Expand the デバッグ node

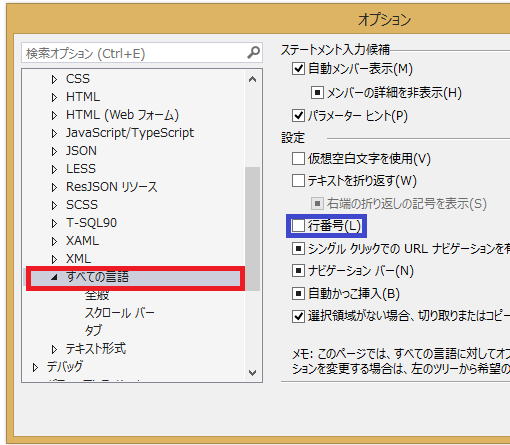[x=35, y=367]
